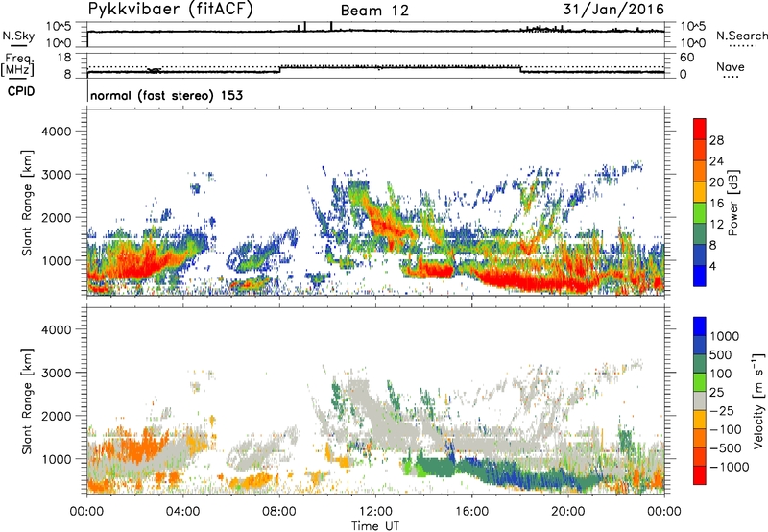This screenshot has height=532, width=768.
Task: Click the 'Time UT' axis title
Action: (x=375, y=526)
